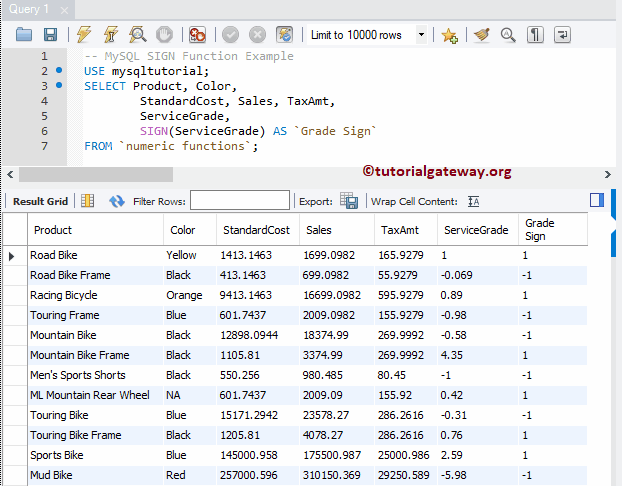Execute statement under cursor
The image size is (622, 486).
111,35
